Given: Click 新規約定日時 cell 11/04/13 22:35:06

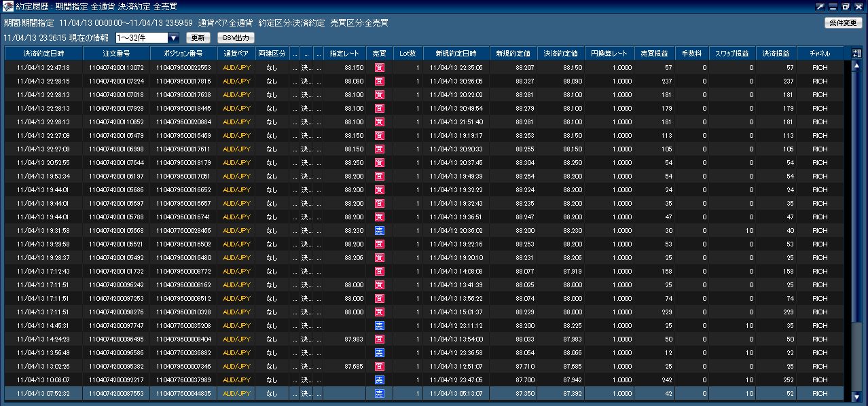Looking at the screenshot, I should (456, 68).
